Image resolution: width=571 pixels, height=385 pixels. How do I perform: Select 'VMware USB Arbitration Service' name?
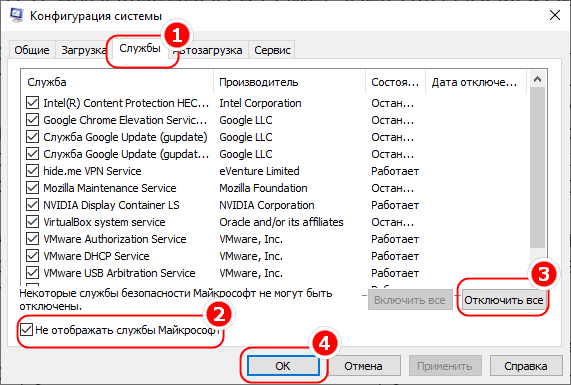pos(119,273)
